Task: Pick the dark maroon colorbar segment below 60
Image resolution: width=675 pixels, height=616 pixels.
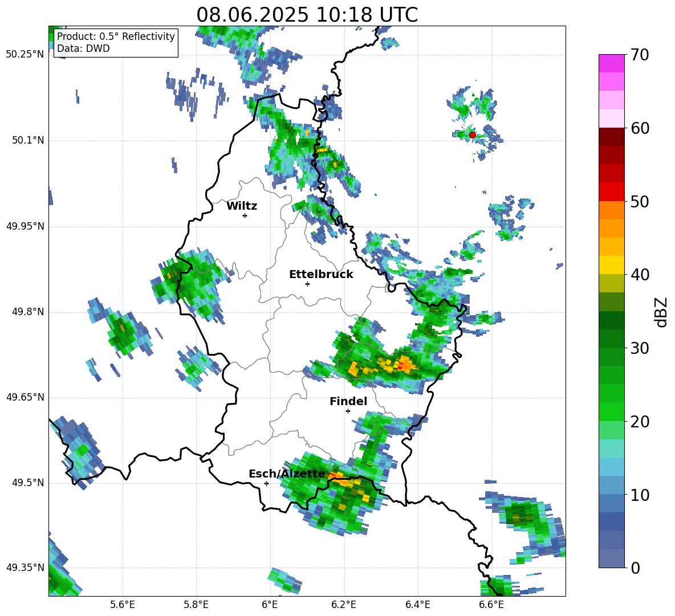Action: (x=611, y=137)
